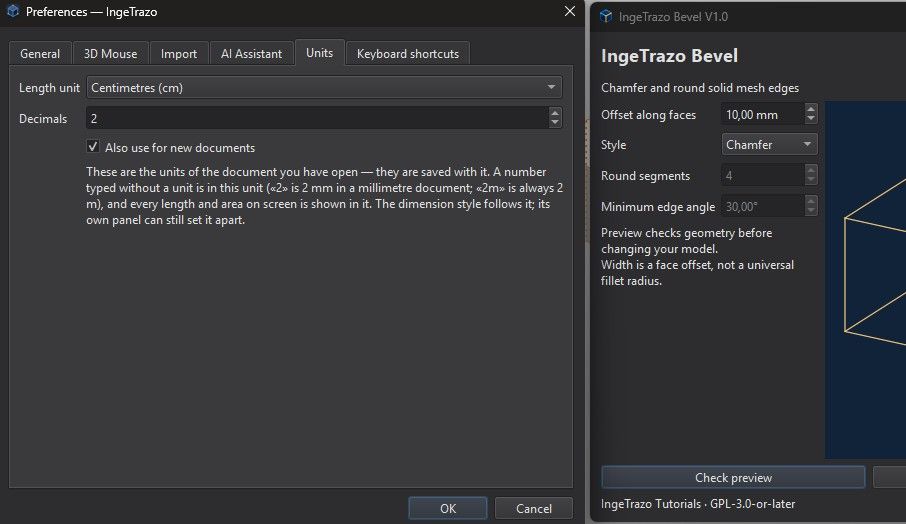906x524 pixels.
Task: Increase Minimum edge angle with up arrow
Action: click(811, 201)
